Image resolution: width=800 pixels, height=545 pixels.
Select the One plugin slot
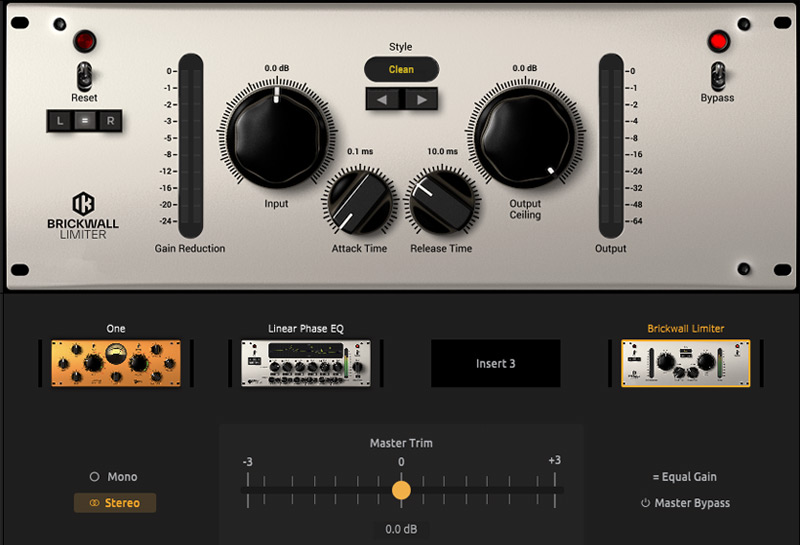point(115,363)
